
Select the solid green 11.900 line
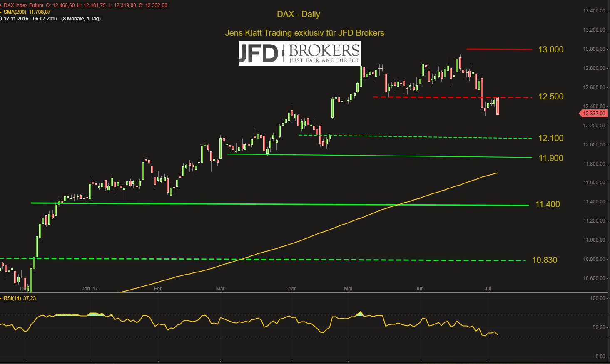click(379, 156)
